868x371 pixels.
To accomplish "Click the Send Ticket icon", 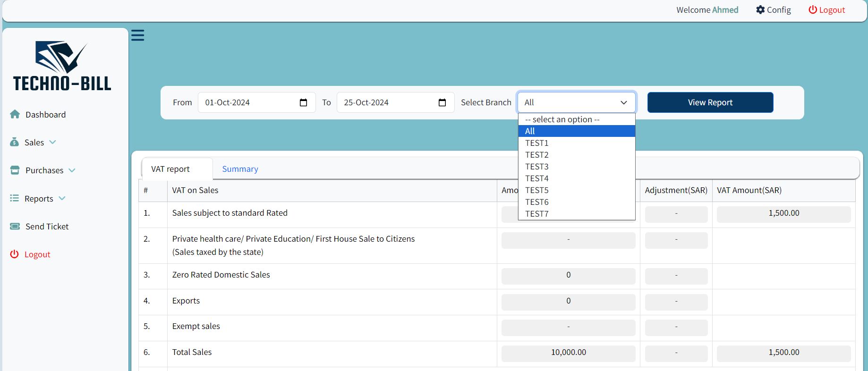I will click(x=15, y=226).
